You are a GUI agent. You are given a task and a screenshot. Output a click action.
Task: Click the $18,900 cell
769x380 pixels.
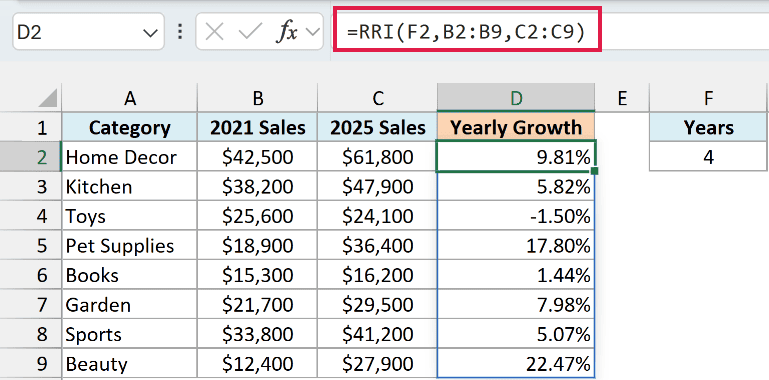coord(257,245)
